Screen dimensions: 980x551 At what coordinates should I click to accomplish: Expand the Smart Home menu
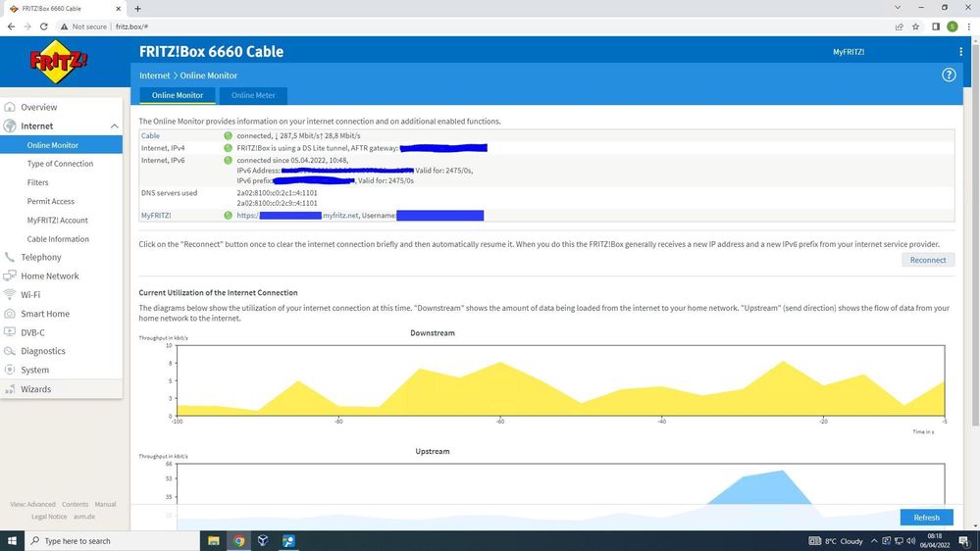pyautogui.click(x=46, y=314)
